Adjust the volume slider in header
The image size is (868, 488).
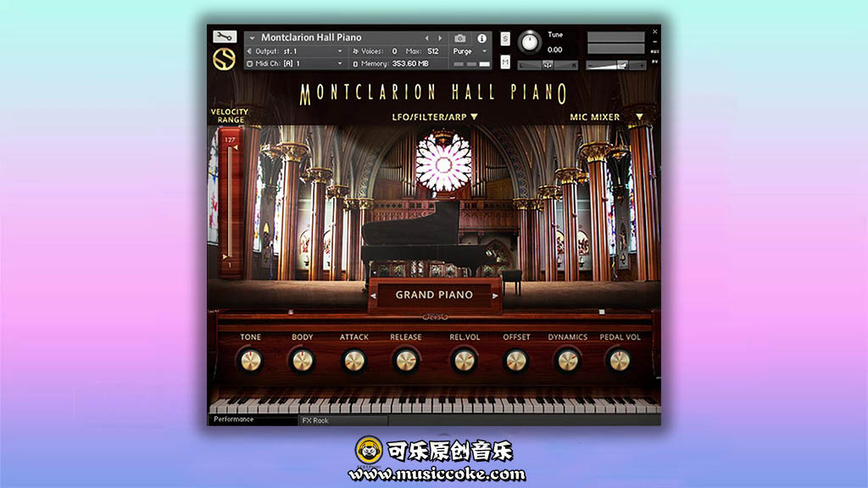click(615, 65)
